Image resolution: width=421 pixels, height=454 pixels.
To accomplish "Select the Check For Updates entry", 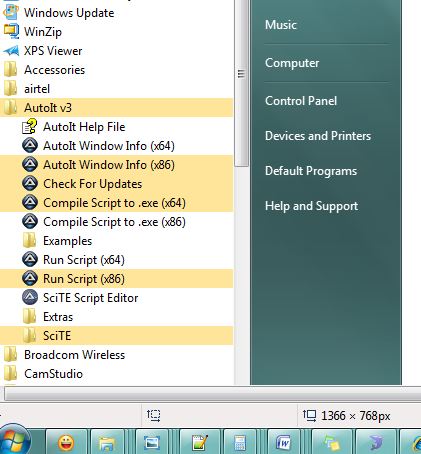I will pos(116,184).
